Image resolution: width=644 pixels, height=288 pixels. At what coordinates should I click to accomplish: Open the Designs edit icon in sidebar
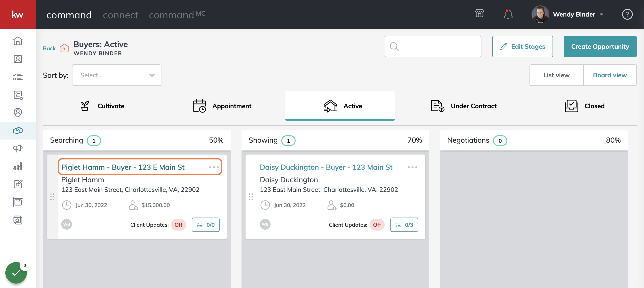(18, 184)
